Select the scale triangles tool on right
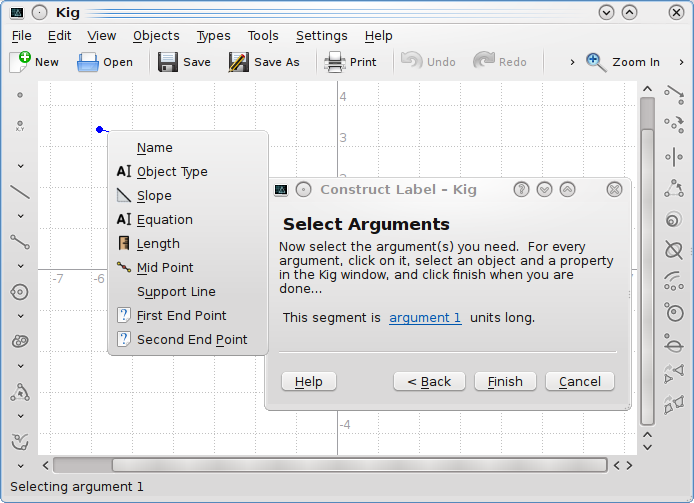694x503 pixels. 674,374
